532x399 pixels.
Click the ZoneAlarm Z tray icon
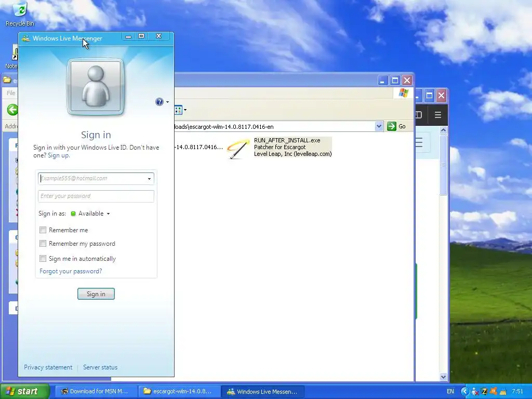484,391
